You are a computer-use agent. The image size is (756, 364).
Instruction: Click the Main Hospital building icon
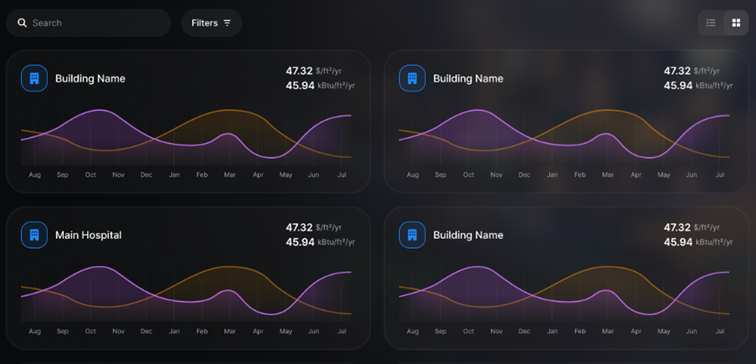point(34,235)
